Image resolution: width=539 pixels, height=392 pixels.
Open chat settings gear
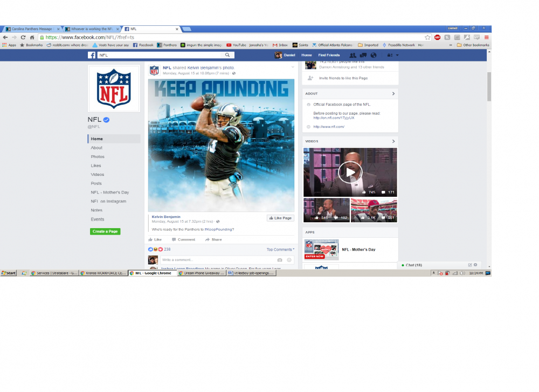[x=475, y=265]
